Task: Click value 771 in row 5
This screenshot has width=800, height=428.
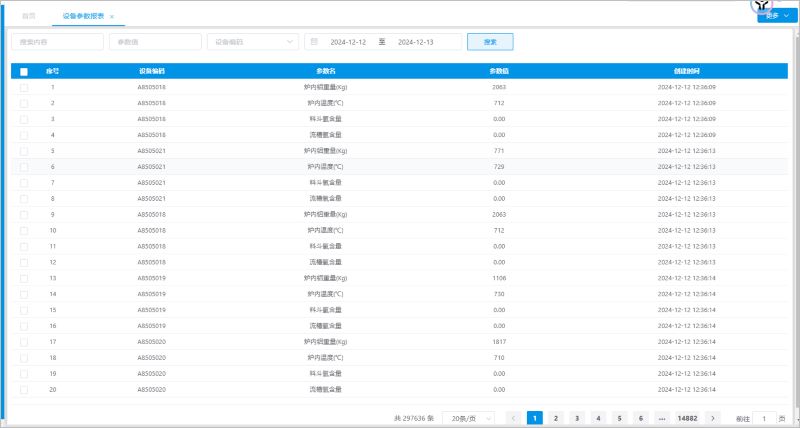Action: click(x=499, y=151)
